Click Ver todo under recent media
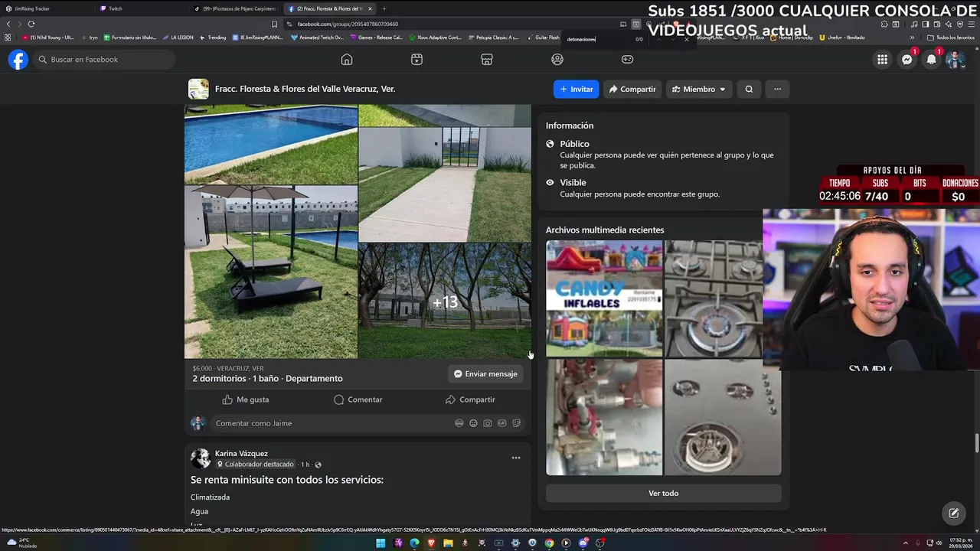 point(664,493)
